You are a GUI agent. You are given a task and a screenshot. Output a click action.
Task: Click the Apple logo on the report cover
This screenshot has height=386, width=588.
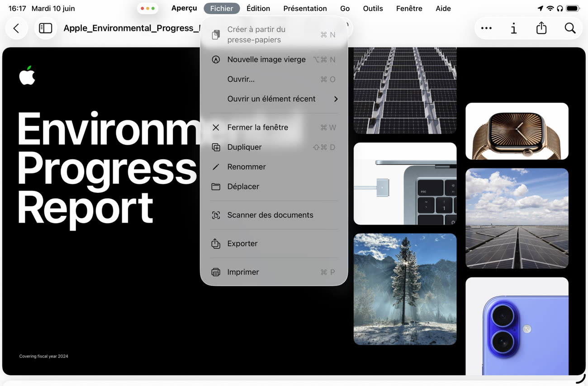[27, 75]
